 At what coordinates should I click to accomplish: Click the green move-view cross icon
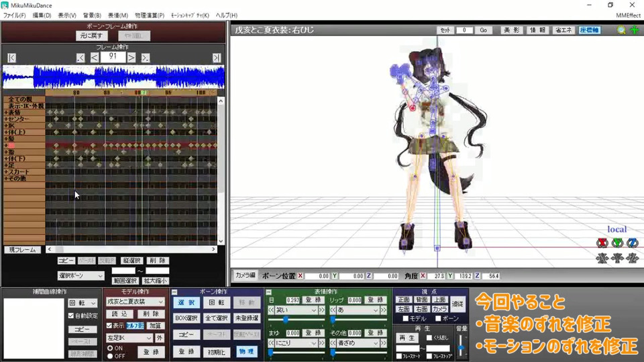coord(635,30)
